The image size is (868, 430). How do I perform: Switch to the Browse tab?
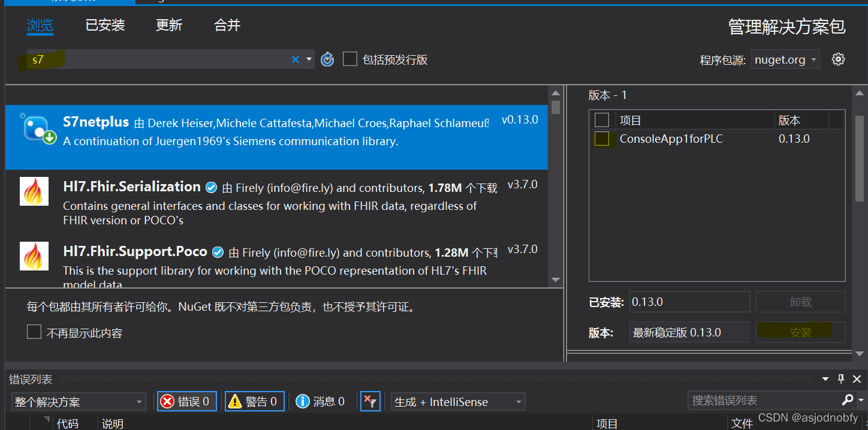[40, 25]
